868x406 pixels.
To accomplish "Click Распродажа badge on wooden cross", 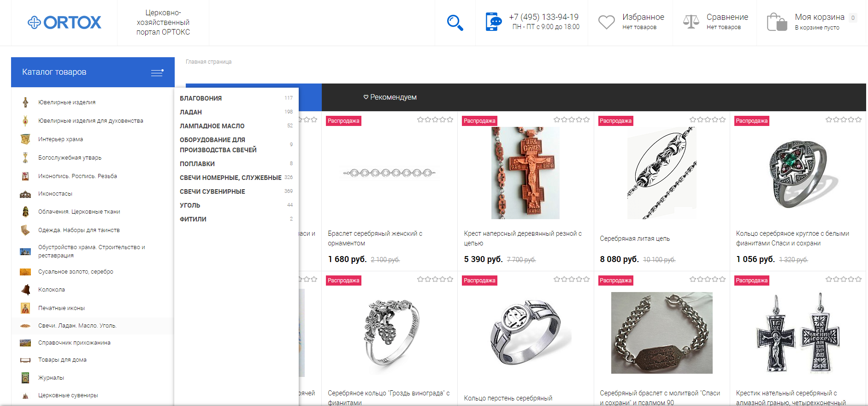I will point(479,121).
